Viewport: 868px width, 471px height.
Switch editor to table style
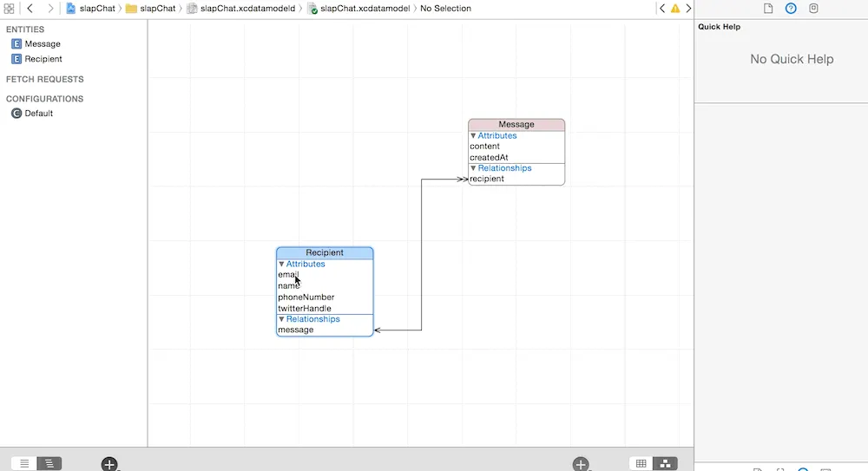tap(641, 464)
